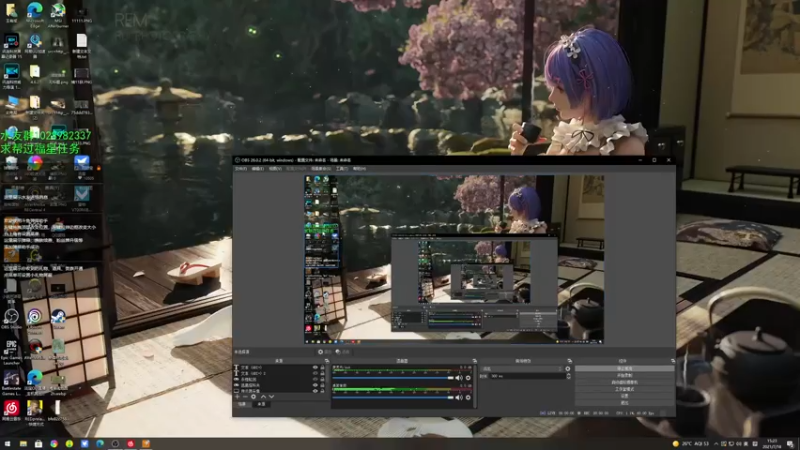
Task: Click the Filters button above the sources panel
Action: click(x=343, y=352)
